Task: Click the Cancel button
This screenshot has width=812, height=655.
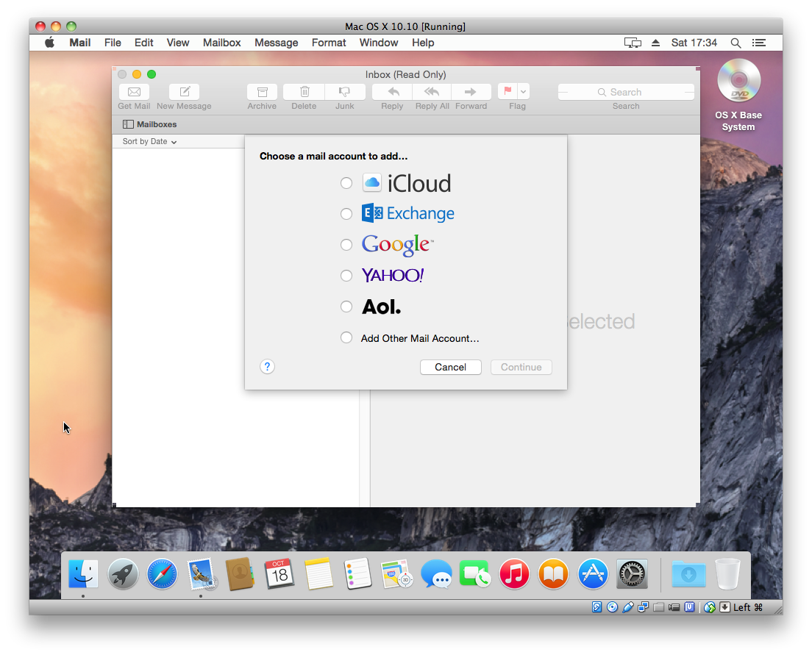Action: 451,367
